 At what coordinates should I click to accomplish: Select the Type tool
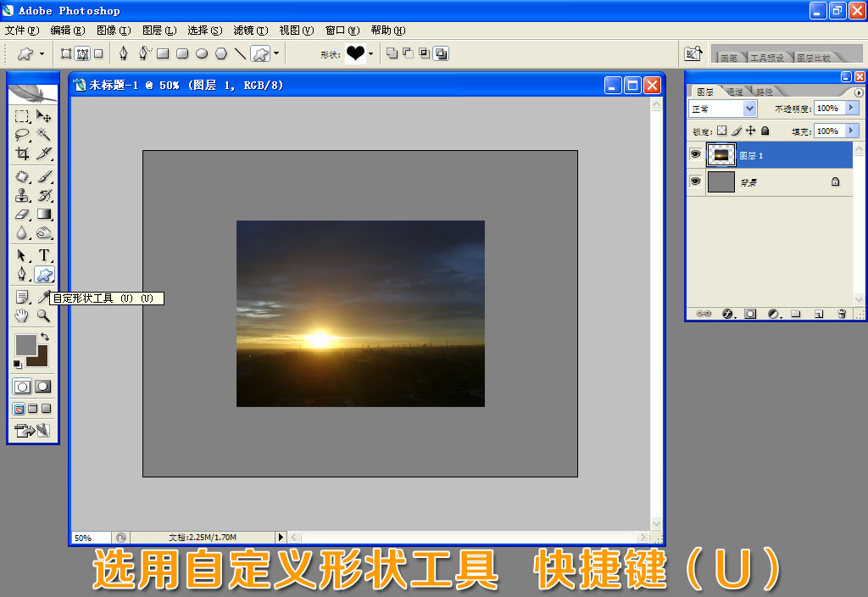pyautogui.click(x=44, y=255)
